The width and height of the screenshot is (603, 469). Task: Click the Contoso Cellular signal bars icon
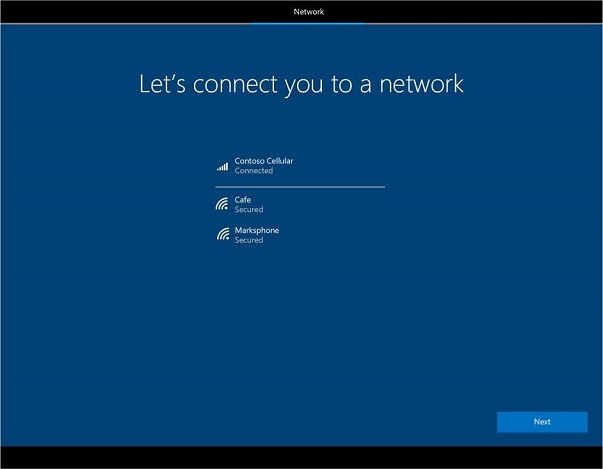click(x=222, y=166)
